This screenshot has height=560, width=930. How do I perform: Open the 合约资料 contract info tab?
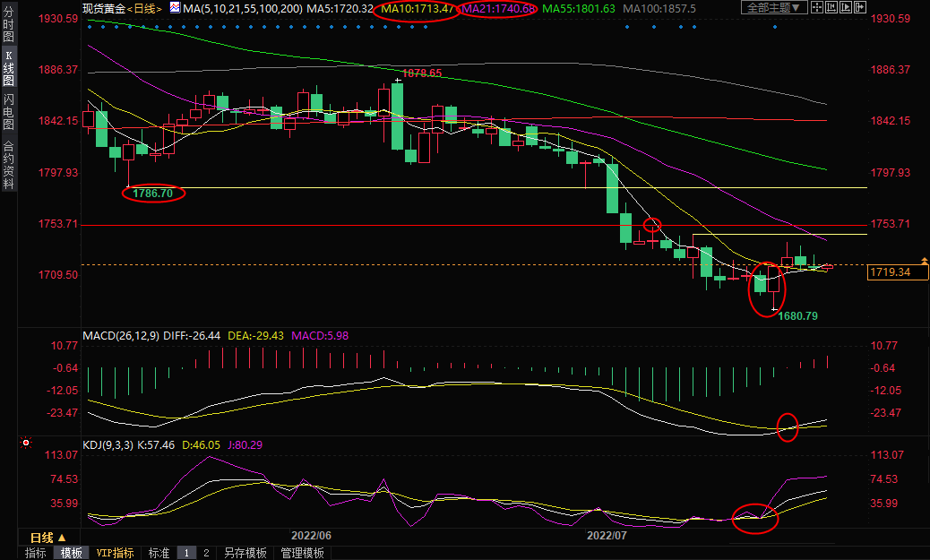coord(8,164)
